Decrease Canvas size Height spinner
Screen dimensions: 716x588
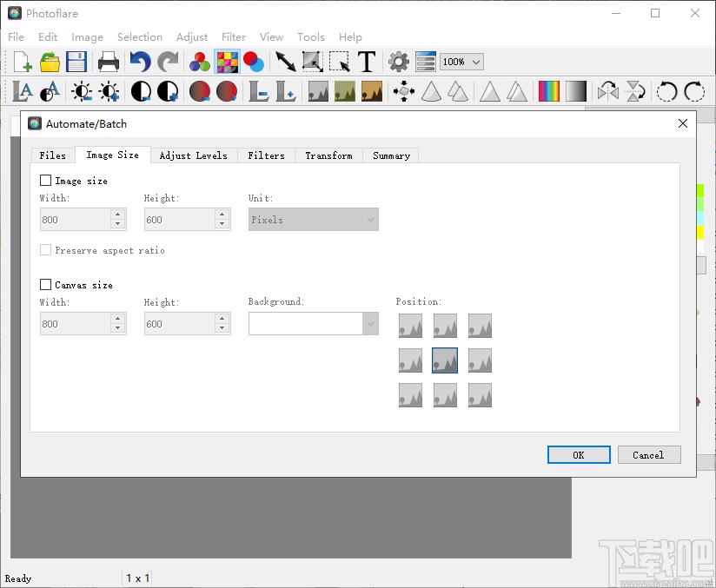click(222, 328)
